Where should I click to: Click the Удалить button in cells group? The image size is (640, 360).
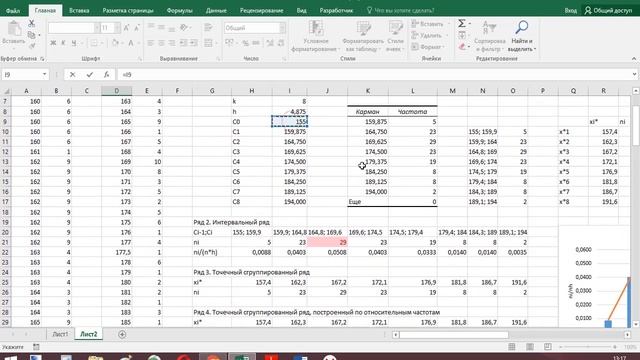(x=427, y=36)
